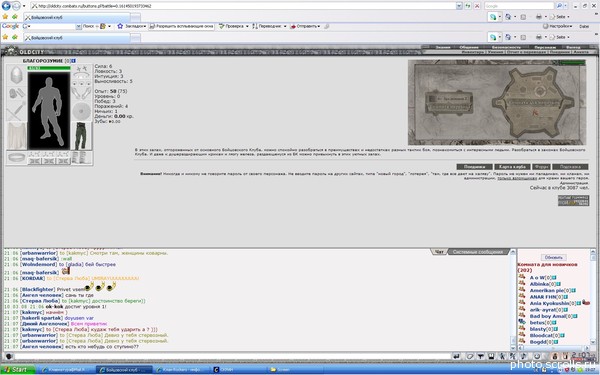This screenshot has height=375, width=600.
Task: Click the info icon beside Albinka
Action: pos(558,284)
